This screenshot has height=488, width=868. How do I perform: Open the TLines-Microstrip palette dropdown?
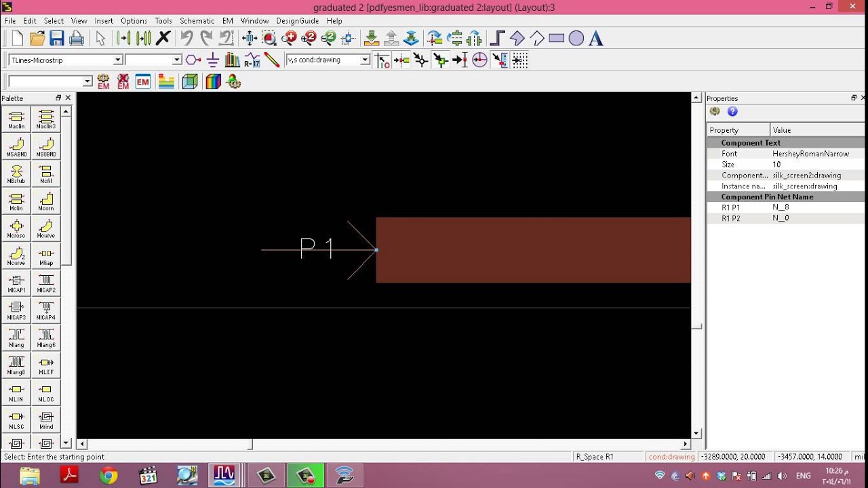[x=117, y=60]
